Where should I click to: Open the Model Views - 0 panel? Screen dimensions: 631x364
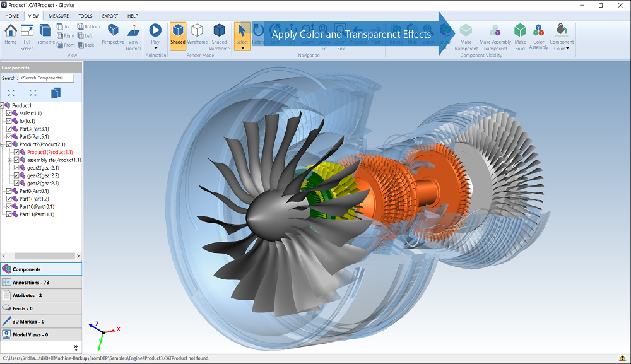41,334
